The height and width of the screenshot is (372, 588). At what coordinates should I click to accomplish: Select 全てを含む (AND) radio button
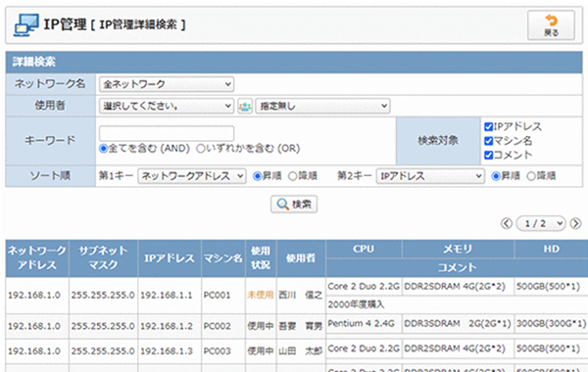click(103, 149)
